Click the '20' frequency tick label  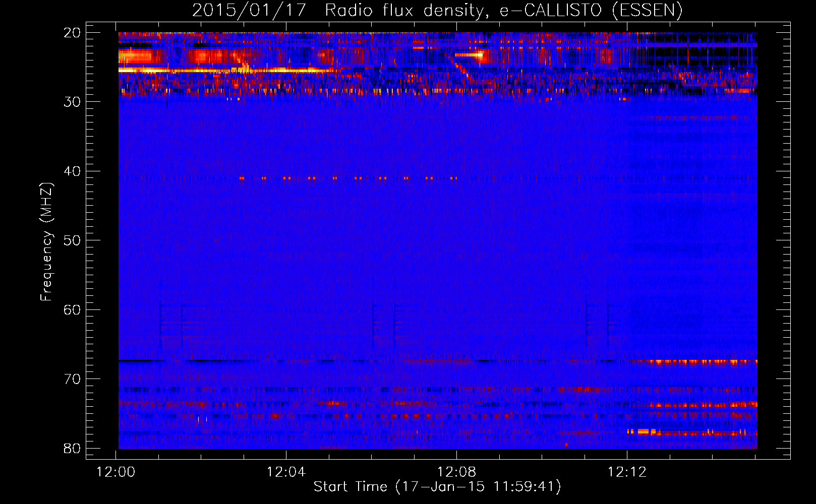(73, 33)
